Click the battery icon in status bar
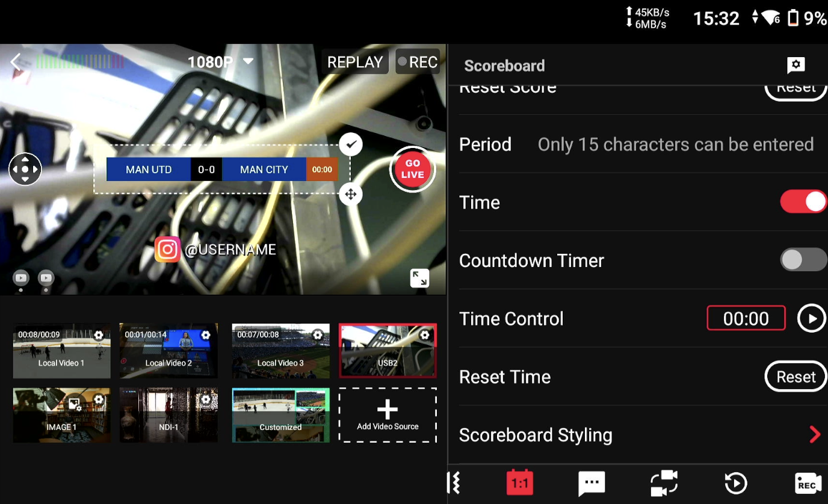The image size is (828, 504). (x=793, y=18)
